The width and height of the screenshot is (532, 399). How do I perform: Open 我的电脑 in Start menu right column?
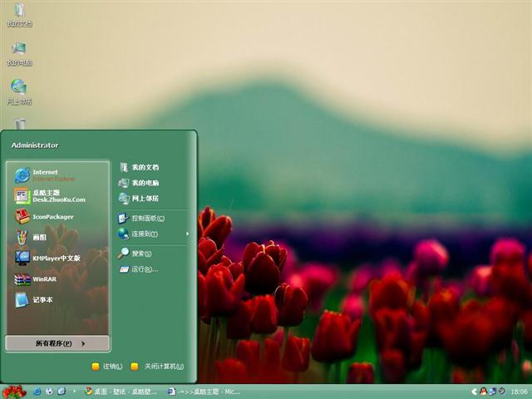pyautogui.click(x=153, y=183)
